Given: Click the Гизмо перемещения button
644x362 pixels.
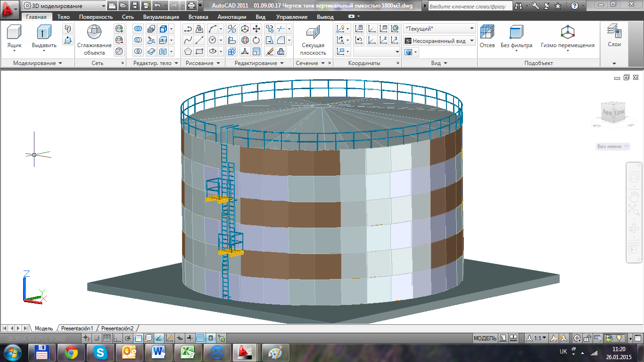Looking at the screenshot, I should coord(567,37).
